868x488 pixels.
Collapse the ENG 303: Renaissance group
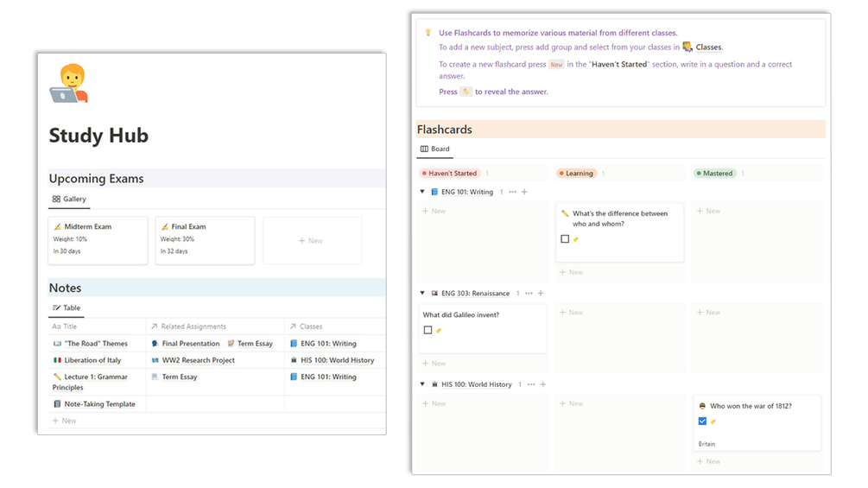[x=422, y=294]
